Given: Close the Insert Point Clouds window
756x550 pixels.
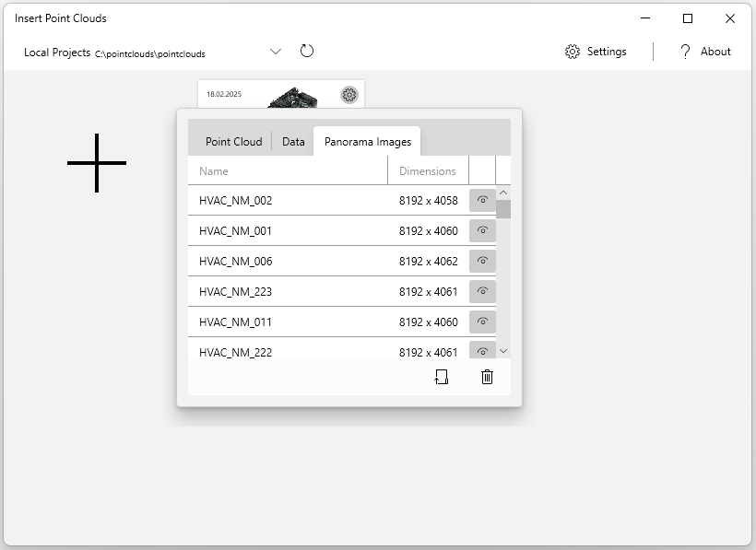Looking at the screenshot, I should tap(730, 18).
